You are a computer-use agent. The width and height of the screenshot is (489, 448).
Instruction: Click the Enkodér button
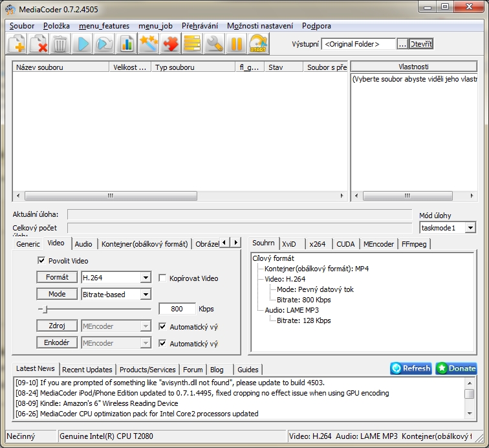57,342
